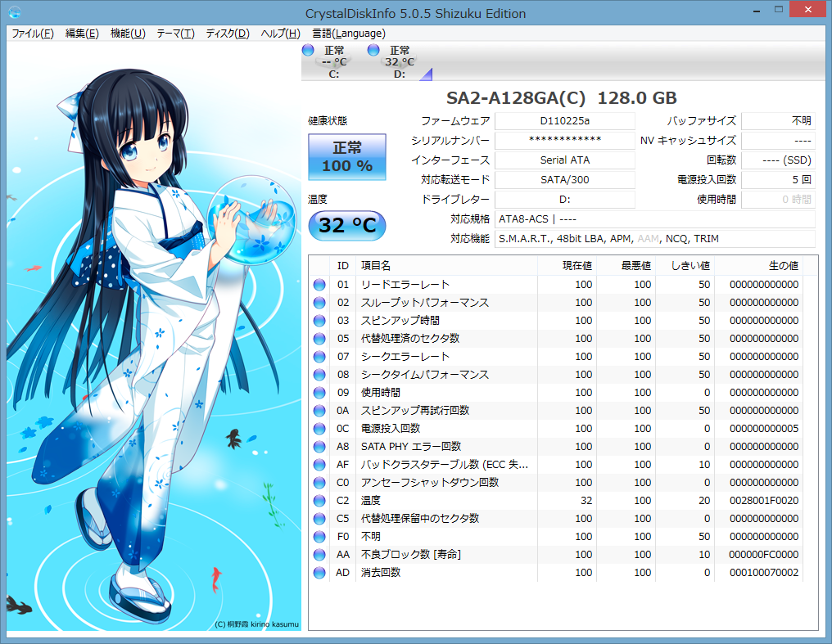The image size is (832, 644).
Task: Click status orb for 01 リードエラーレート
Action: 319,285
